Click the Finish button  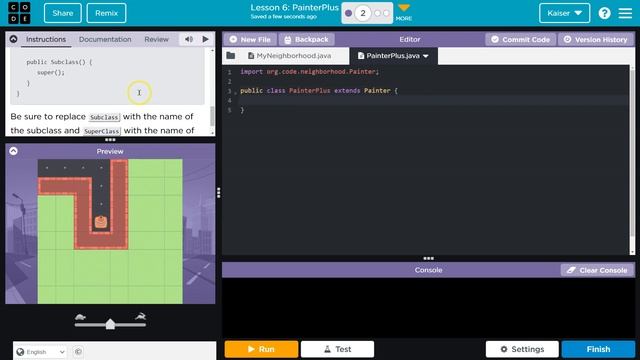click(x=598, y=349)
